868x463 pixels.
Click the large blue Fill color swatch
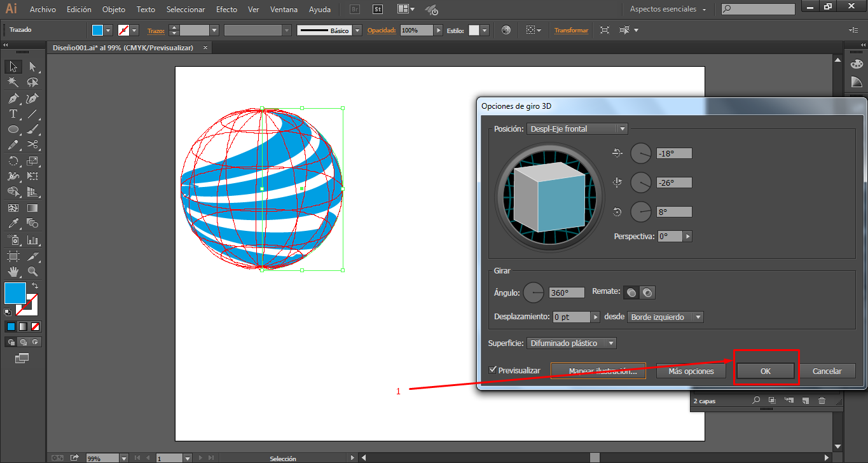(15, 293)
